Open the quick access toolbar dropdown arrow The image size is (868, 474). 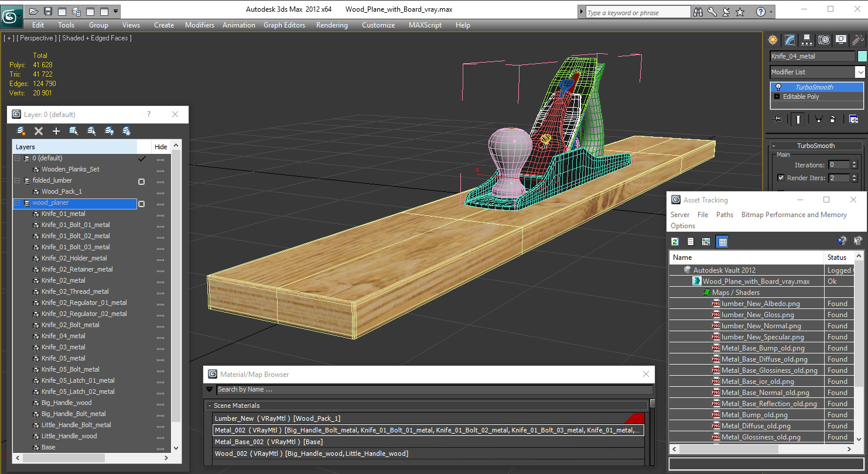coord(115,11)
